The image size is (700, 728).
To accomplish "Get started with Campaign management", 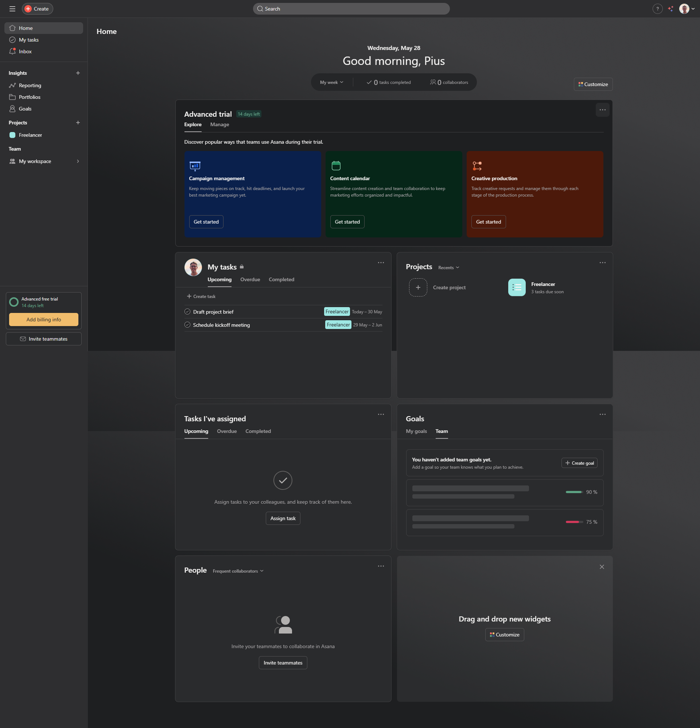I will [x=206, y=222].
